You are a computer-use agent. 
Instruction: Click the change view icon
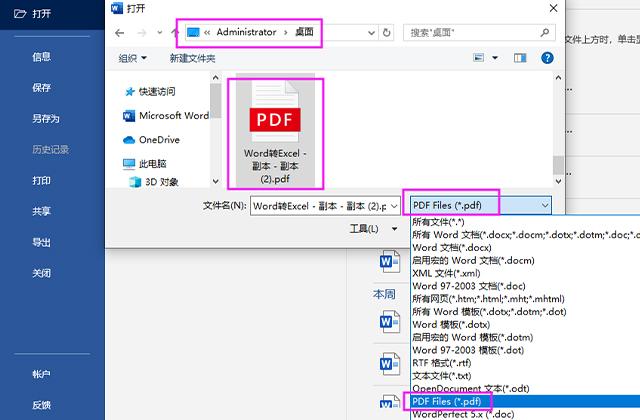pos(478,58)
